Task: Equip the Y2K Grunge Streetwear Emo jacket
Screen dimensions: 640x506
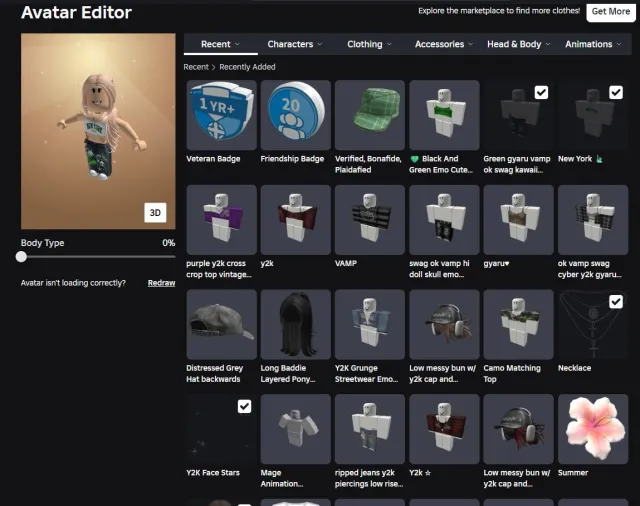Action: (x=370, y=324)
